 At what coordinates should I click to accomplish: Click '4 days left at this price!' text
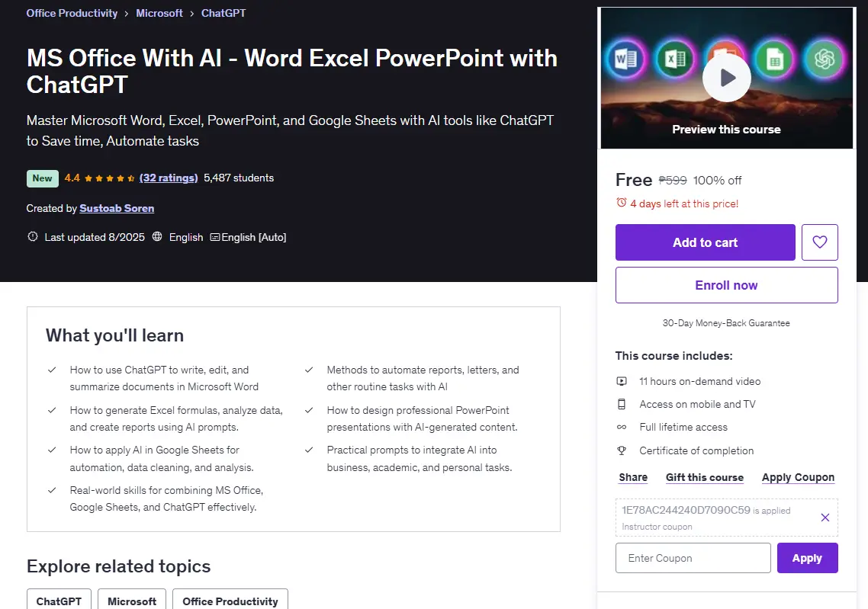[x=684, y=204]
